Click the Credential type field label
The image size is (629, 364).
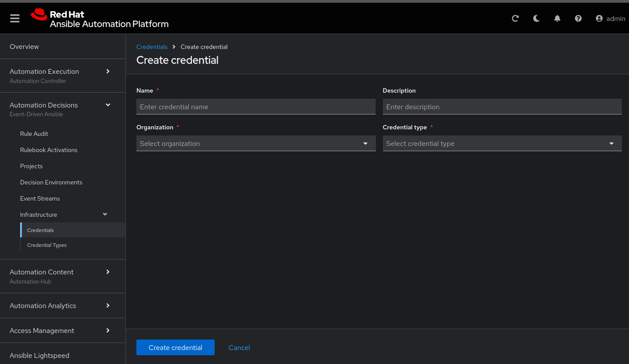pyautogui.click(x=405, y=127)
